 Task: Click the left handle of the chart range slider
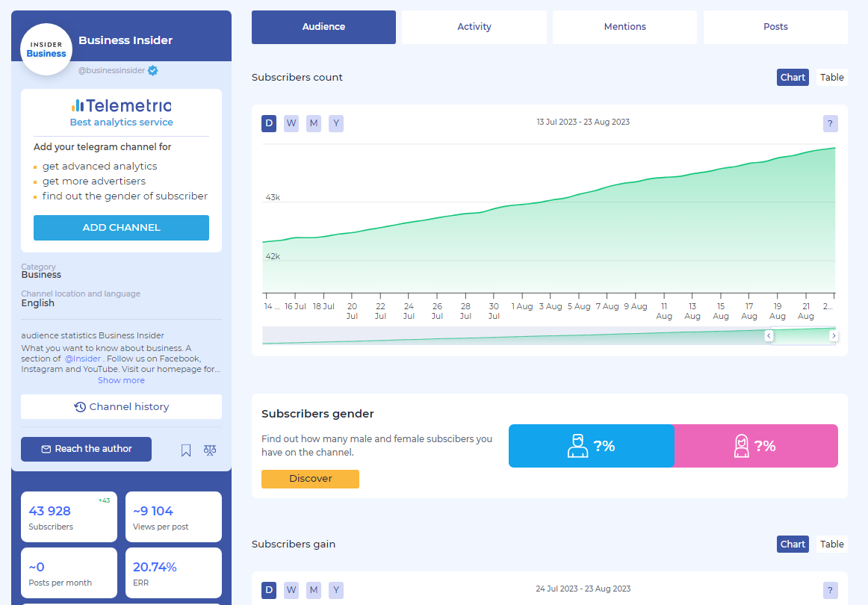tap(769, 335)
